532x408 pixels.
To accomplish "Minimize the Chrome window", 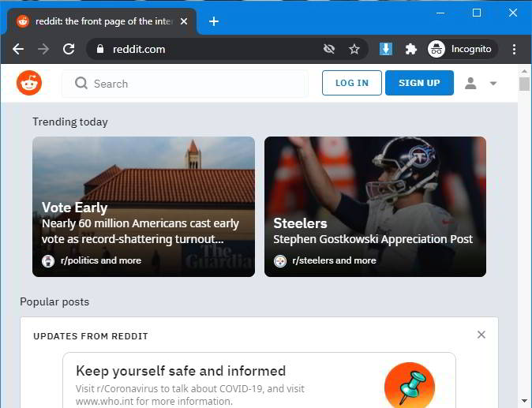I will (x=440, y=13).
